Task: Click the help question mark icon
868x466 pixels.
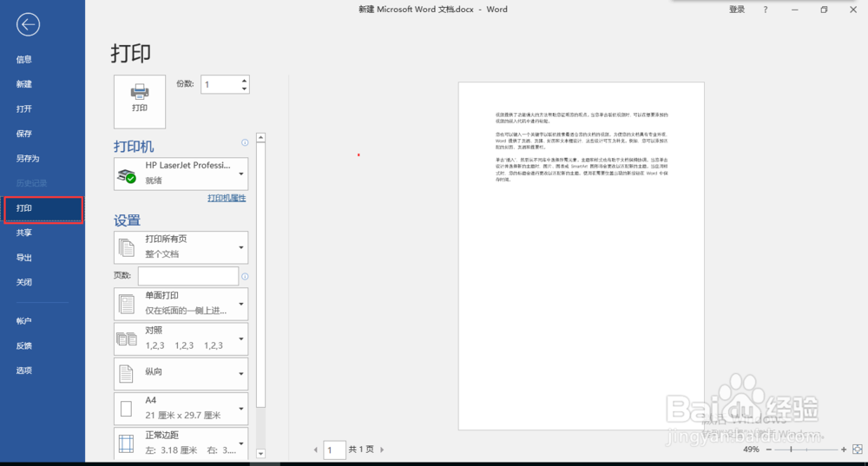Action: click(766, 10)
